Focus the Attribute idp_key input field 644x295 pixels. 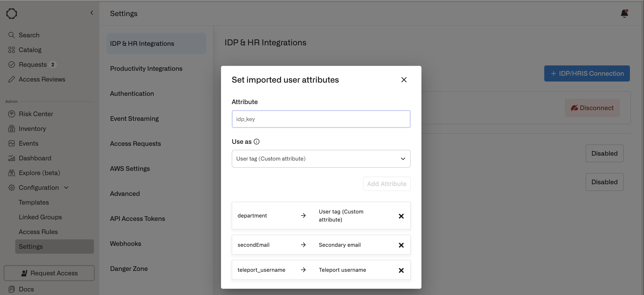coord(321,119)
